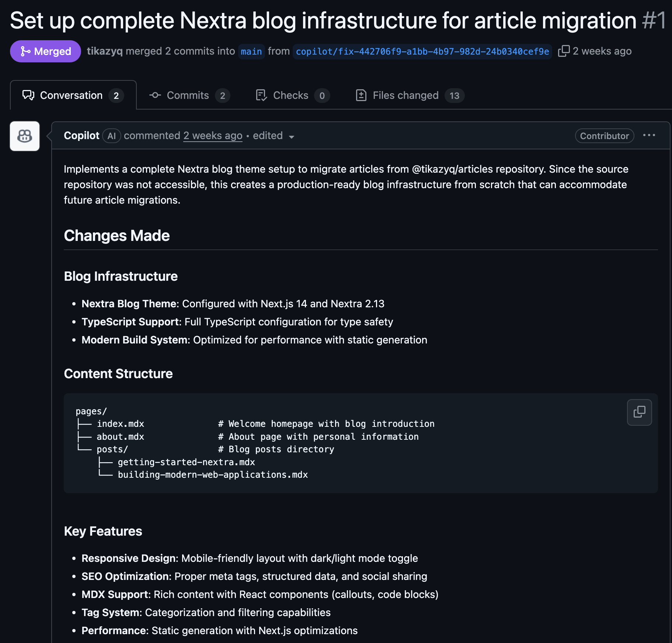Click the '@tikazyq/articles' mention text
This screenshot has width=672, height=643.
(x=452, y=169)
